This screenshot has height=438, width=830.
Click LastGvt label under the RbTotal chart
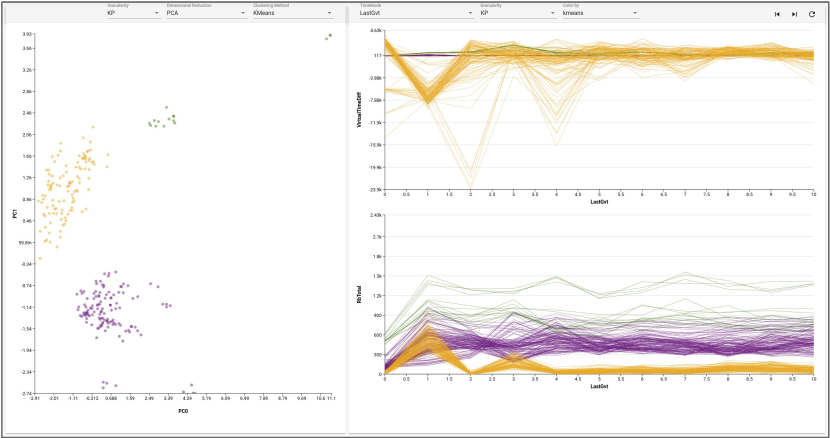click(x=599, y=387)
